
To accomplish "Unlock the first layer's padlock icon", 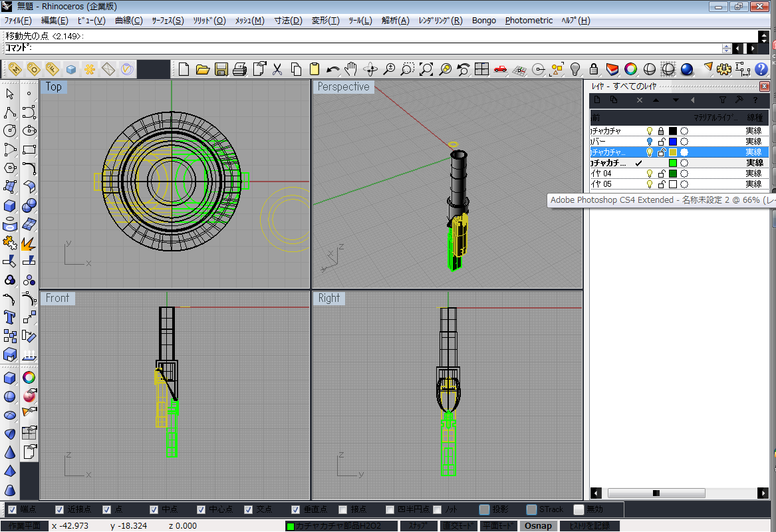I will [x=661, y=131].
